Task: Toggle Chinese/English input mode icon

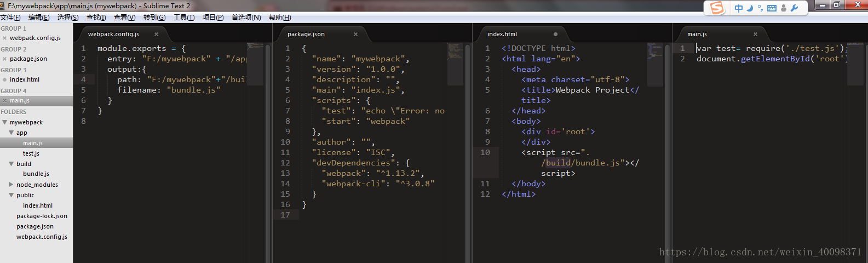Action: 739,8
